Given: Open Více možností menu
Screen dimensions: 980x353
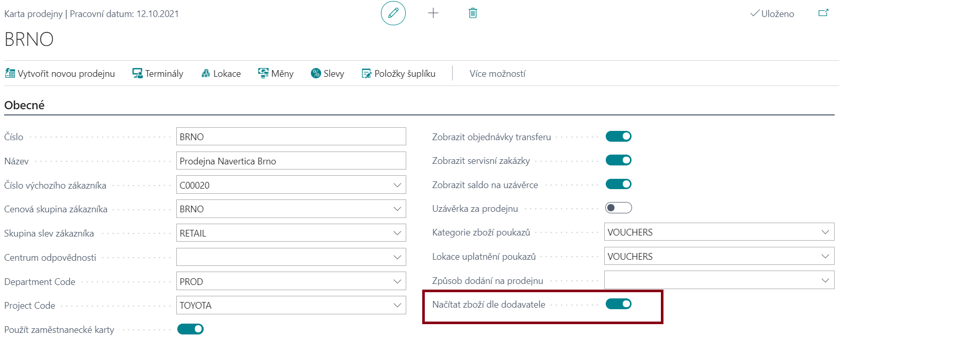Looking at the screenshot, I should coord(497,74).
